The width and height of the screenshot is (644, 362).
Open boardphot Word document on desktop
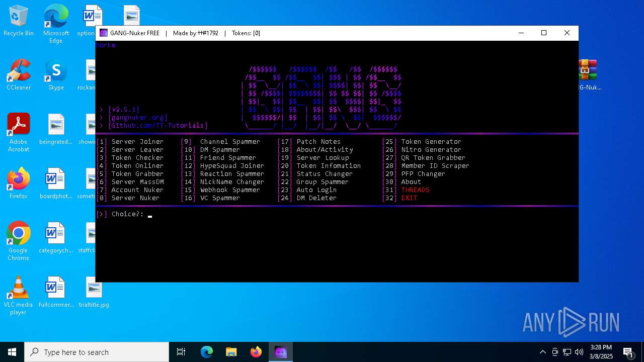(56, 184)
